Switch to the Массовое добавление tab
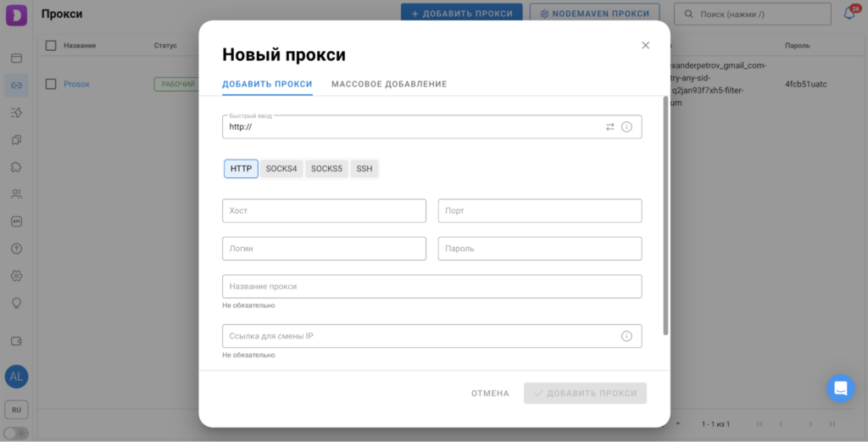 (389, 84)
